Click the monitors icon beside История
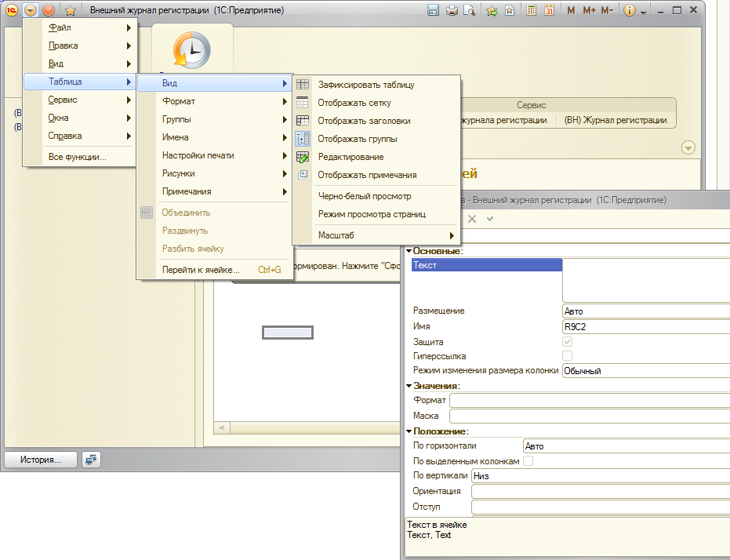The image size is (730, 560). pos(91,460)
